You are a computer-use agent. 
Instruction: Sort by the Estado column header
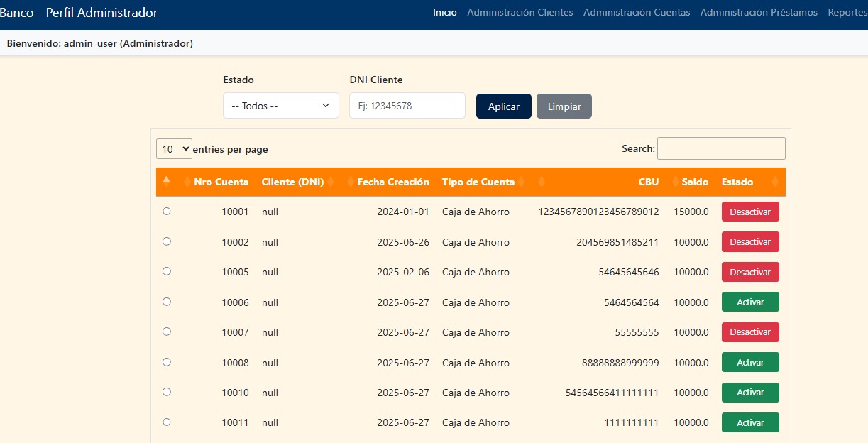pyautogui.click(x=737, y=182)
